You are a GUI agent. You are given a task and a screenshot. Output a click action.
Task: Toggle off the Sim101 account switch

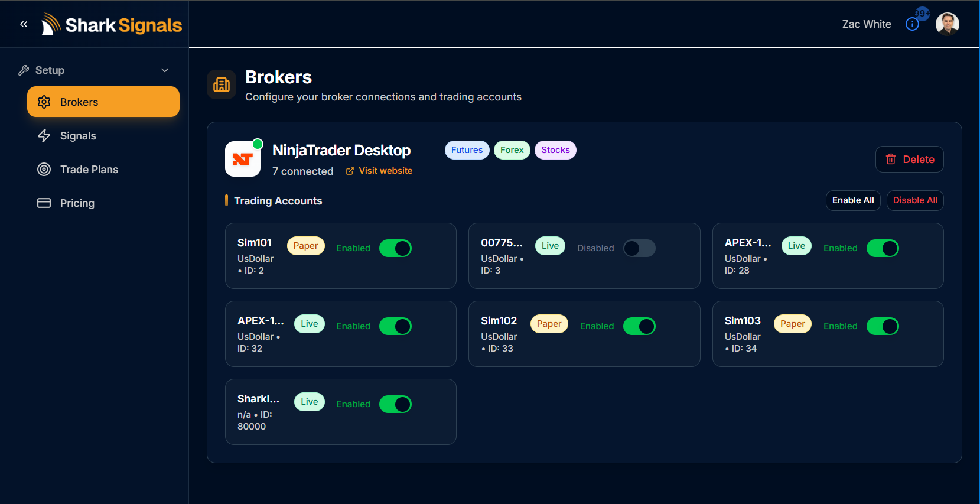coord(395,248)
